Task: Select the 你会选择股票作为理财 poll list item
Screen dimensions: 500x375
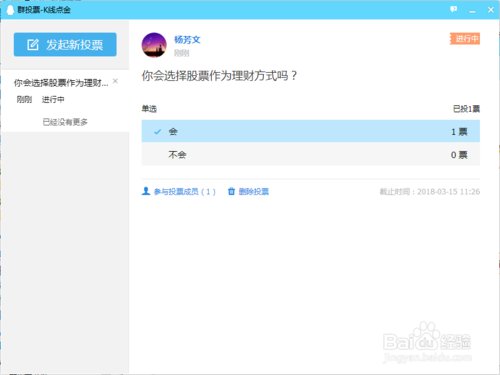Action: 65,90
